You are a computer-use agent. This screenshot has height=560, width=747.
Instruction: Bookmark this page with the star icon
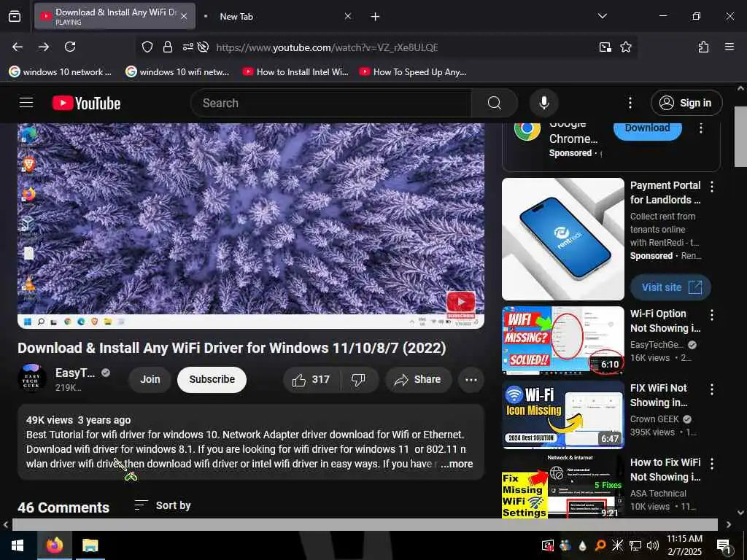pyautogui.click(x=625, y=47)
